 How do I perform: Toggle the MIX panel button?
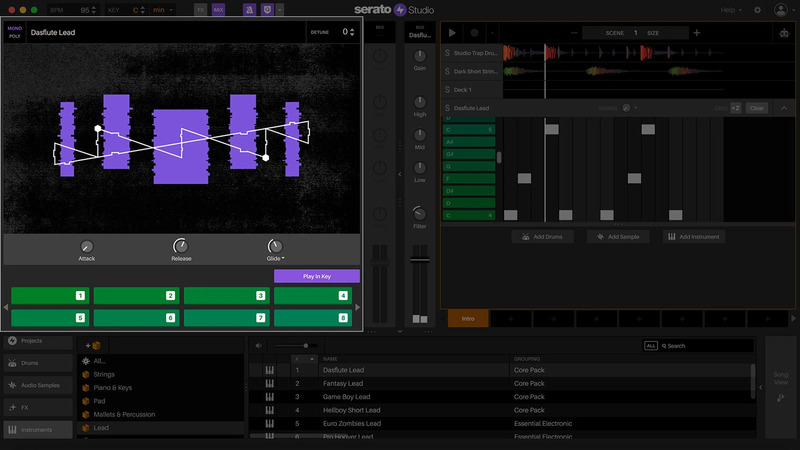pos(219,10)
